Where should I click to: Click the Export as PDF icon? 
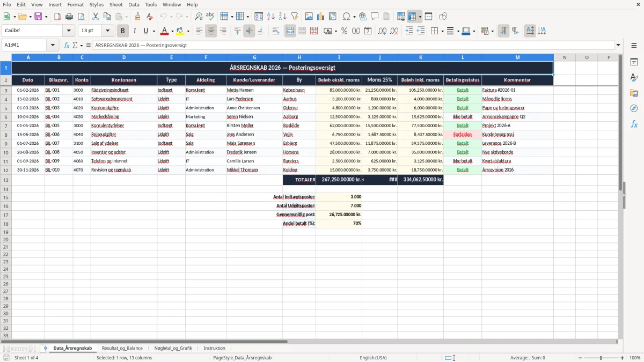pos(57,17)
